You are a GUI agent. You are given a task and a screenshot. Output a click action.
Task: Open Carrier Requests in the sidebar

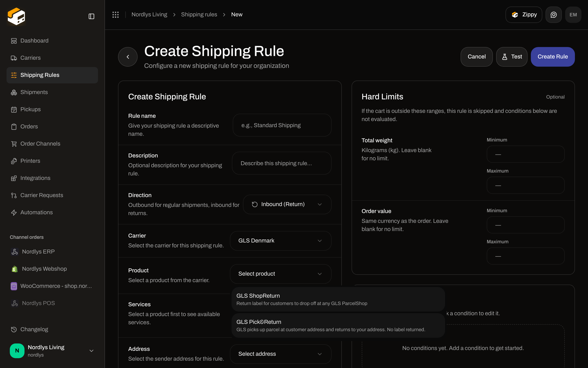(52, 195)
